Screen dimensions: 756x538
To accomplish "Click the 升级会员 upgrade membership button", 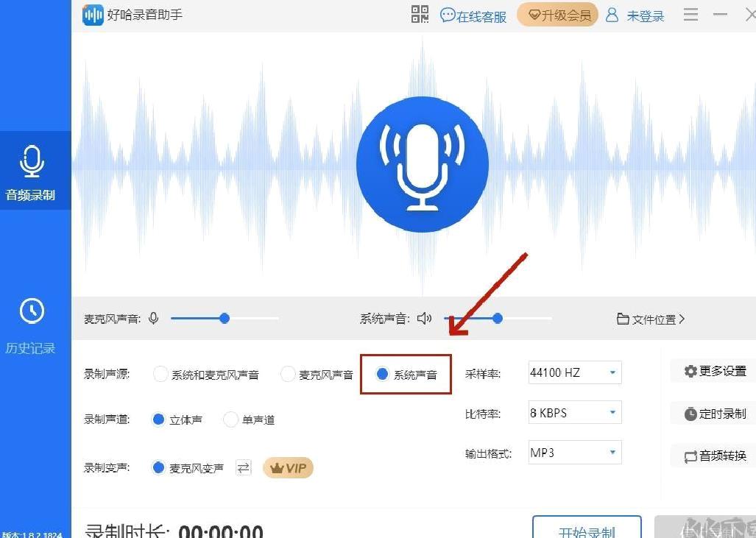I will pyautogui.click(x=557, y=15).
